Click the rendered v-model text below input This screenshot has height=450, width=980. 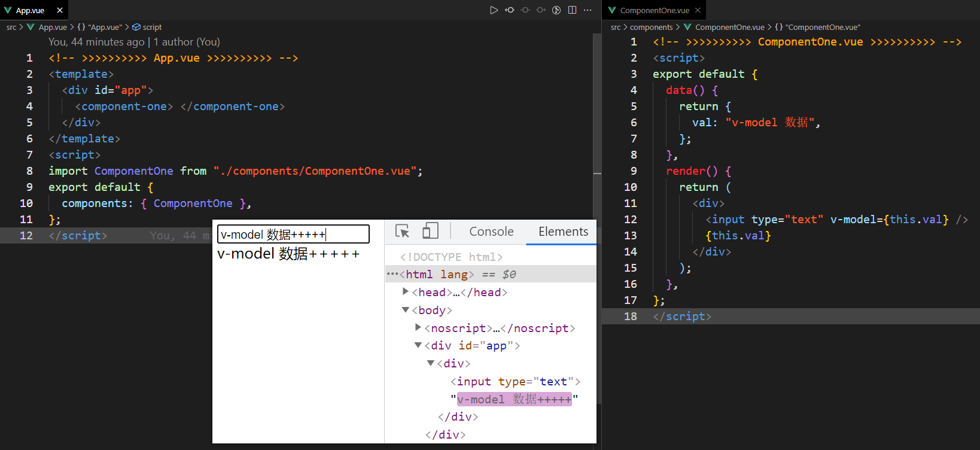click(288, 254)
